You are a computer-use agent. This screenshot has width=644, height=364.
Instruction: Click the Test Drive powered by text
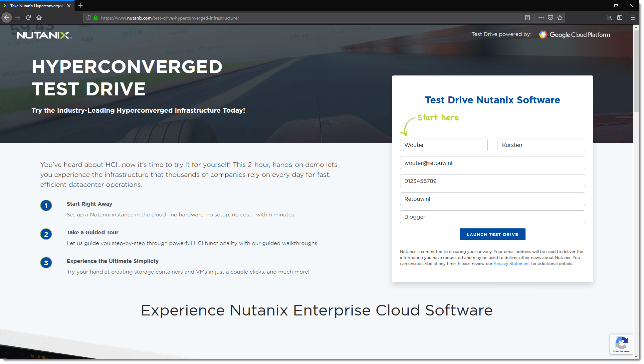(x=501, y=34)
